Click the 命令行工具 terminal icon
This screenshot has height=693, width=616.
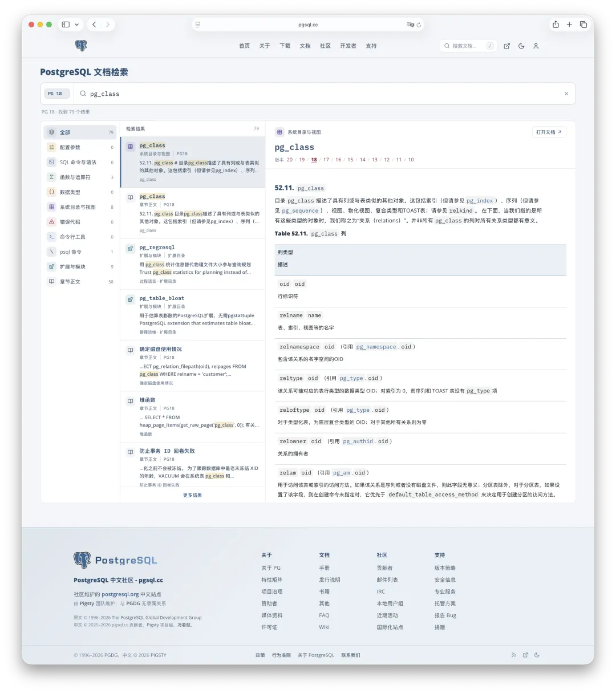51,237
